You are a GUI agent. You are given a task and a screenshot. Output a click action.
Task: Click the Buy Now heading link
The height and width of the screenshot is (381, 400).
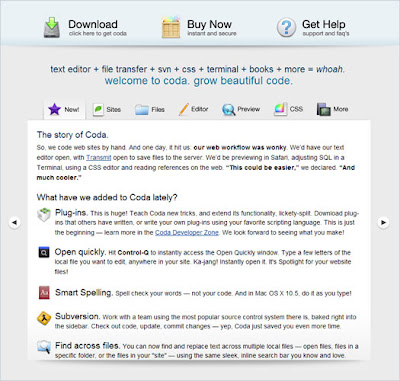209,24
